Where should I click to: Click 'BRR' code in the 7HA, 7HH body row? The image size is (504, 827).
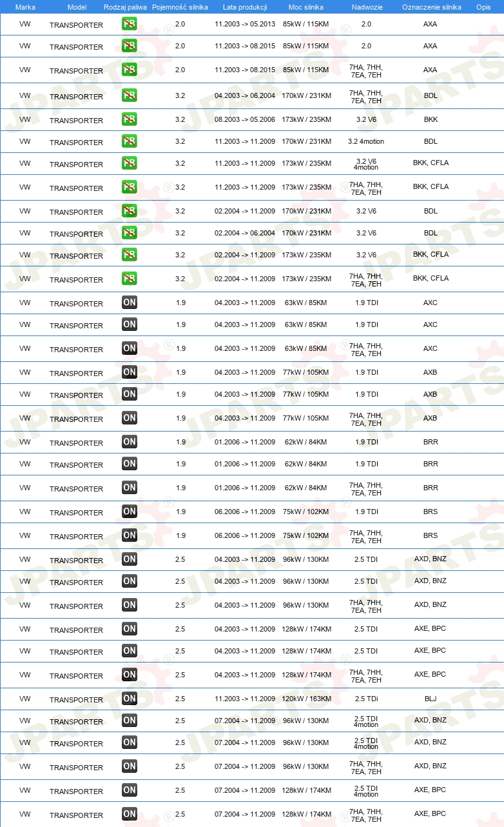(431, 488)
